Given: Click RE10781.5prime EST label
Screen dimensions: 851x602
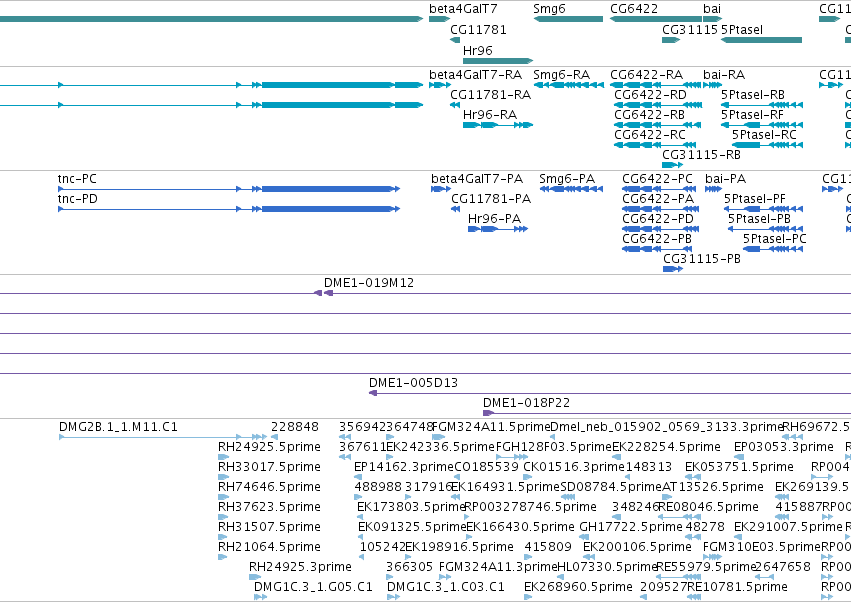Looking at the screenshot, I should click(x=737, y=587).
